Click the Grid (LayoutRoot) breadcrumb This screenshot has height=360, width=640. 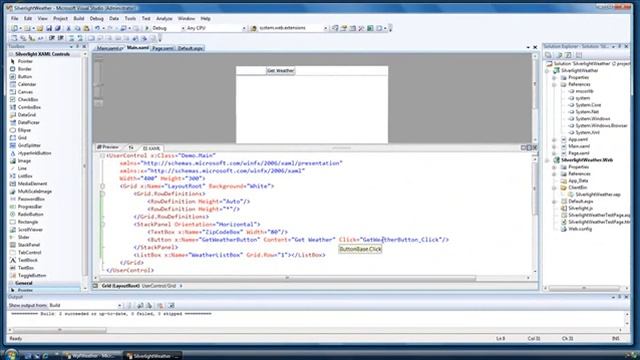[120, 286]
